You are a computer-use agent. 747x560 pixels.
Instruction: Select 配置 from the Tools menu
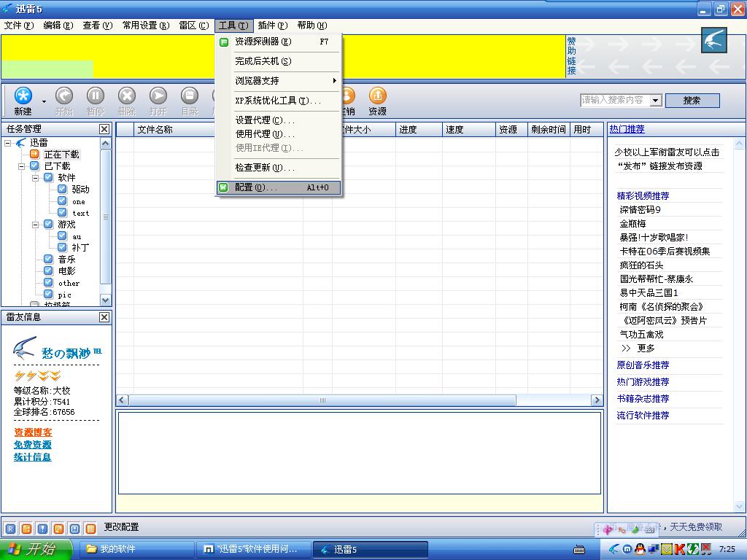pyautogui.click(x=279, y=187)
